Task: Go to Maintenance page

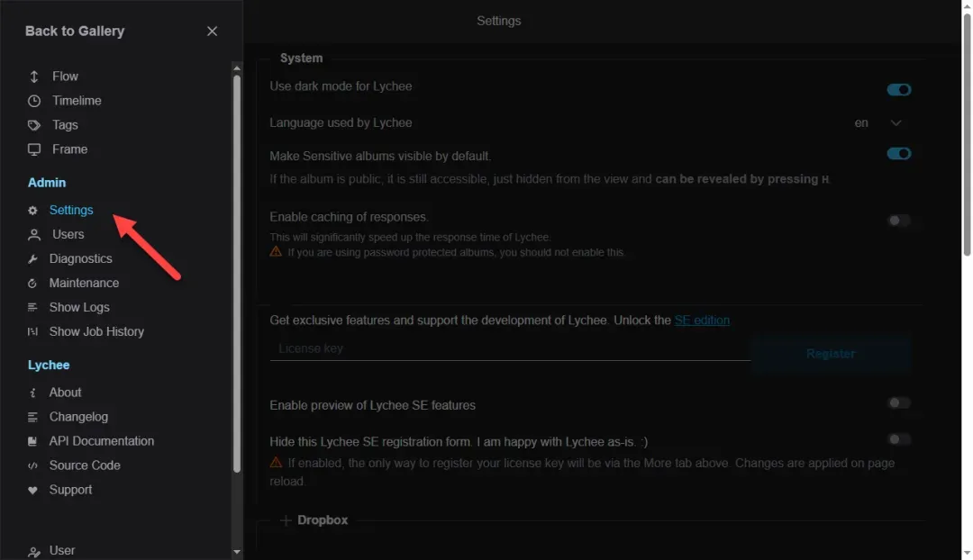Action: pyautogui.click(x=84, y=284)
